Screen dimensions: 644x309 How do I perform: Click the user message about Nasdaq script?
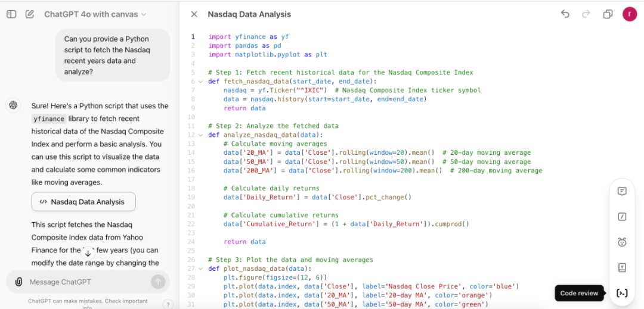tap(113, 55)
